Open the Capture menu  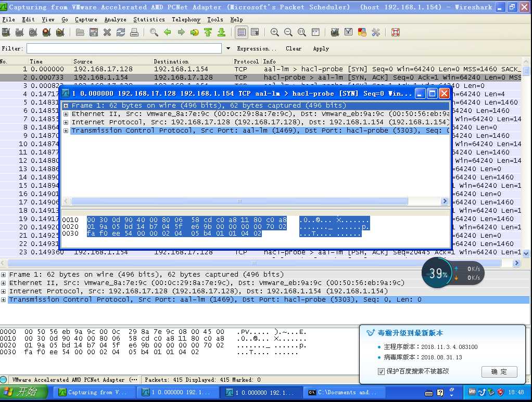[86, 20]
